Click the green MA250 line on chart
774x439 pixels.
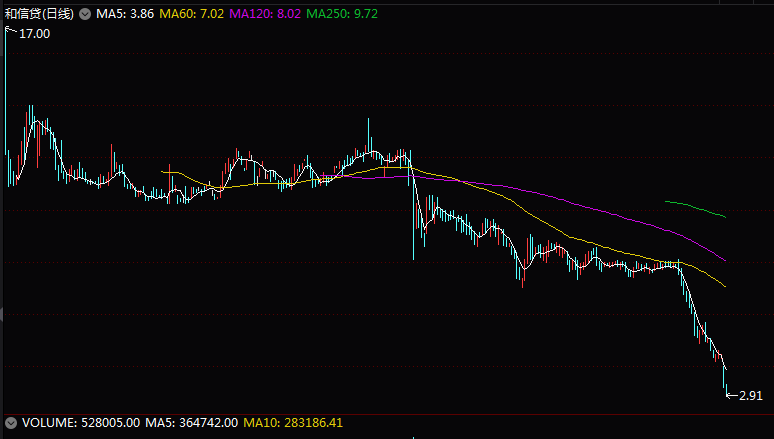click(696, 207)
